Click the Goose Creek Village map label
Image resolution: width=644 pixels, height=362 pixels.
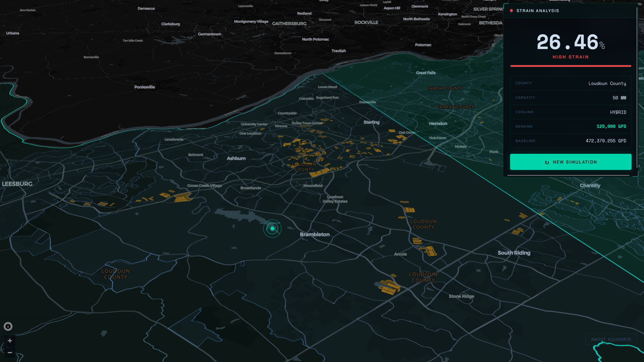204,185
